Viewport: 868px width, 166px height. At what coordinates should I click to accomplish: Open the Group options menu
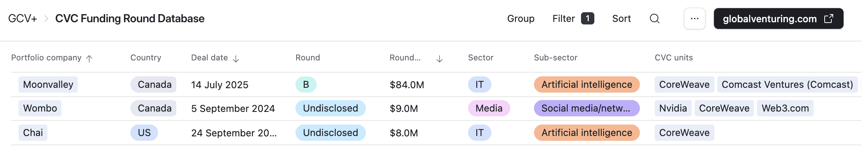pyautogui.click(x=520, y=19)
